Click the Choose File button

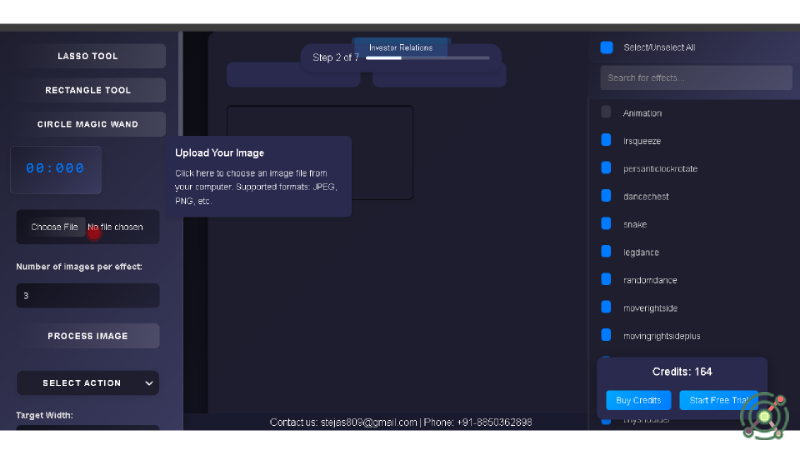point(54,227)
